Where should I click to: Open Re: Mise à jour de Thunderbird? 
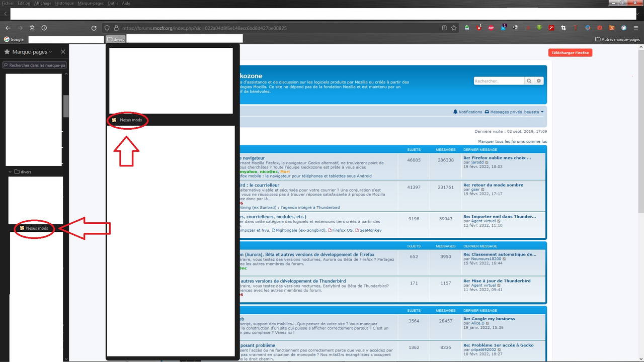pos(497,281)
